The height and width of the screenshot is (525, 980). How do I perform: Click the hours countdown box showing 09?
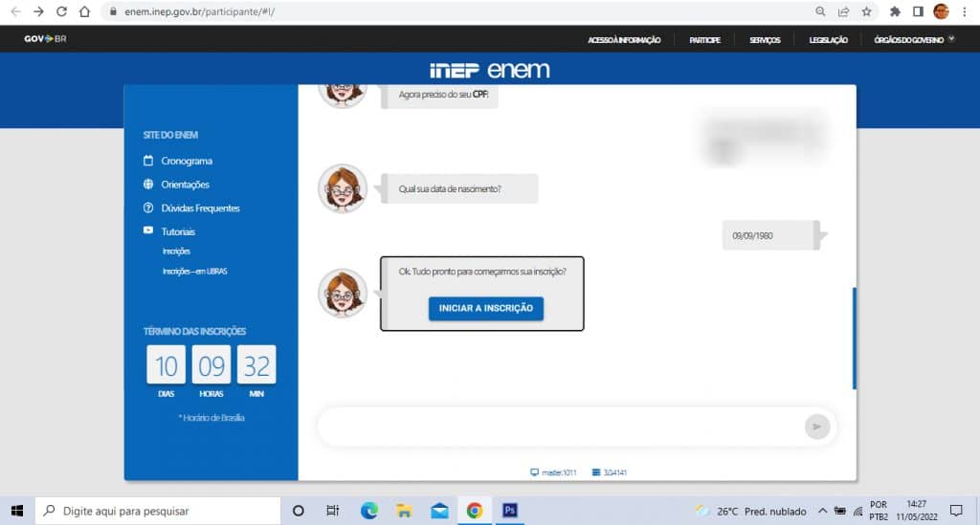[x=212, y=364]
